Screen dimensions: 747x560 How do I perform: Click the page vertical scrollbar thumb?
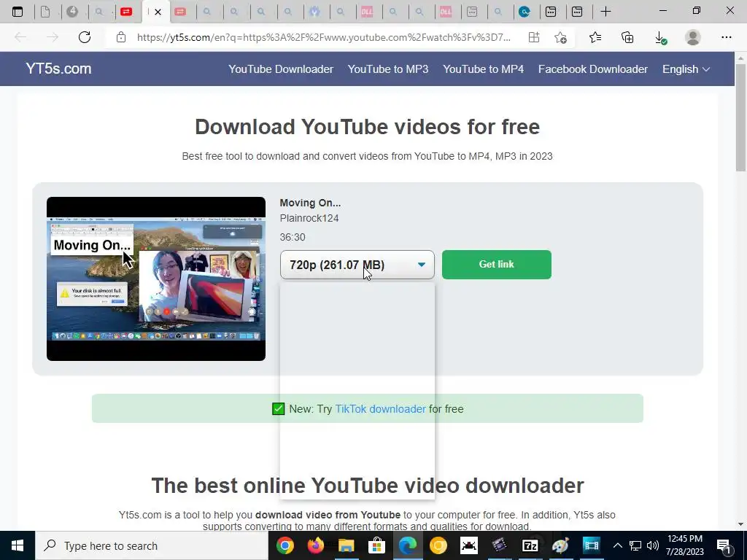click(741, 117)
